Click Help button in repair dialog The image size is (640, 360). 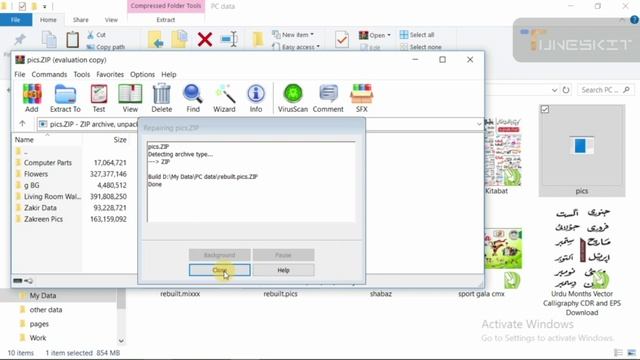283,270
